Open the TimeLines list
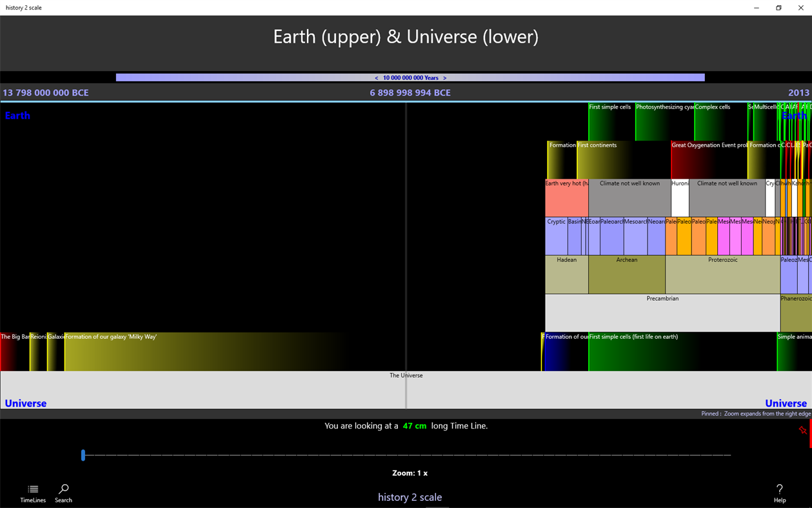This screenshot has width=812, height=508. pos(33,493)
